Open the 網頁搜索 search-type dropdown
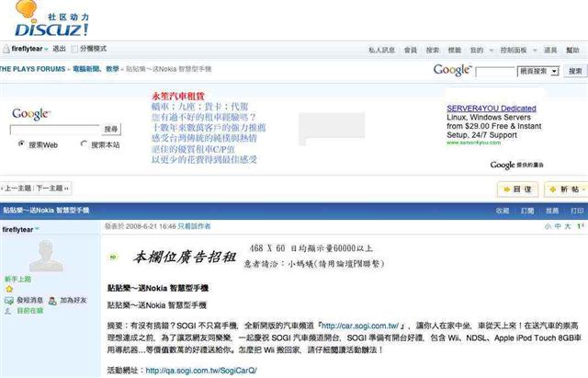The height and width of the screenshot is (378, 588). [x=538, y=72]
